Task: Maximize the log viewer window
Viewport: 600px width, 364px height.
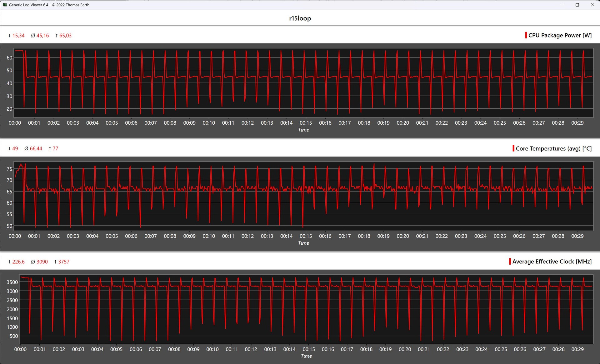Action: 577,5
